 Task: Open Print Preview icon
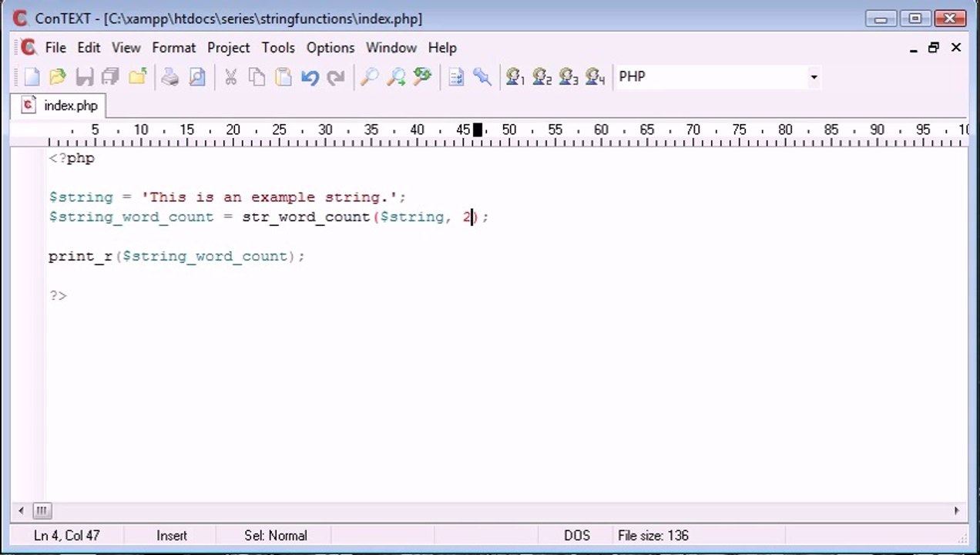(197, 76)
